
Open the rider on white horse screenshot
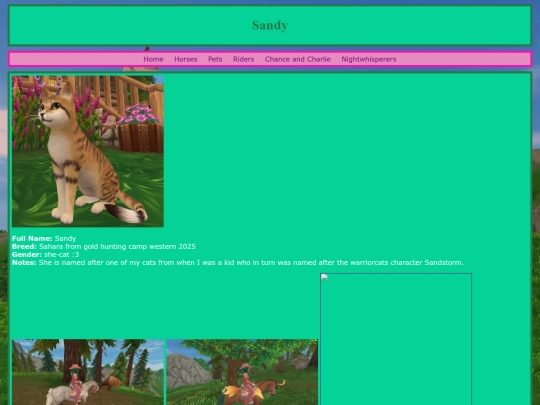pyautogui.click(x=88, y=372)
